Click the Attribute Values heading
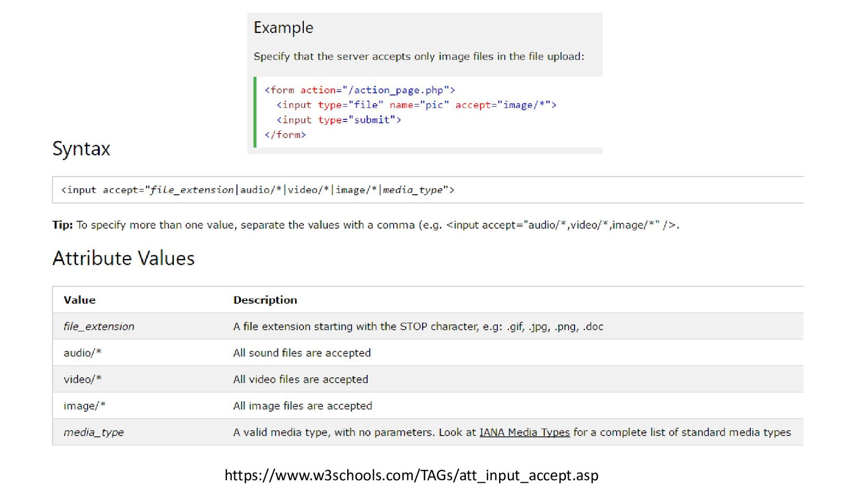 (x=123, y=258)
